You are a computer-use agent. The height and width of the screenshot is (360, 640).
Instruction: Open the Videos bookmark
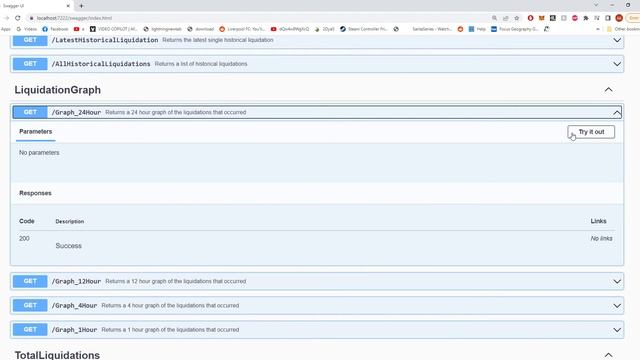click(27, 29)
